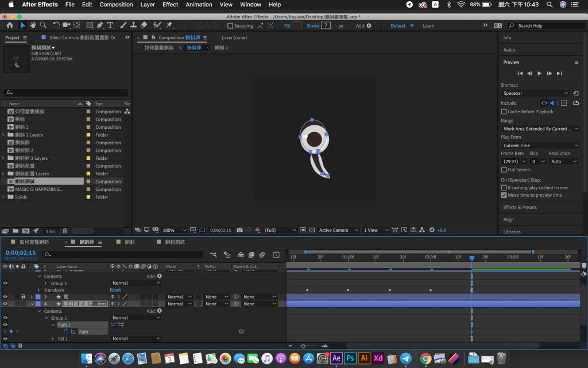Switch to the 蝌蚪測試 timeline tab
The height and width of the screenshot is (368, 588).
point(175,242)
